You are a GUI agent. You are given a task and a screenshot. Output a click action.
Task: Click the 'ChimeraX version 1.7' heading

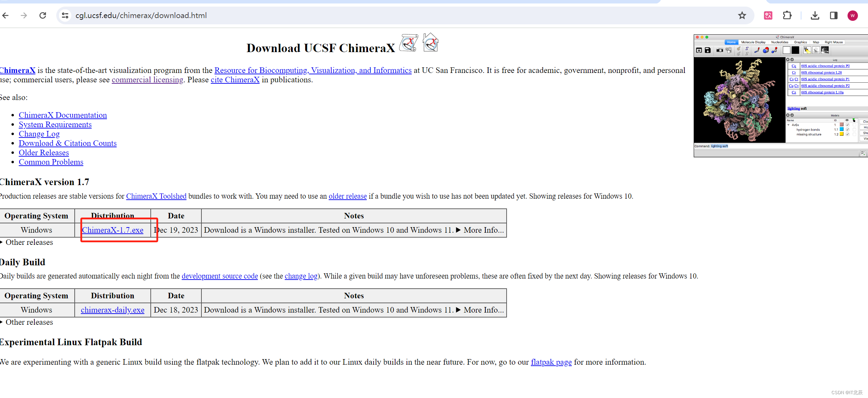(x=44, y=182)
